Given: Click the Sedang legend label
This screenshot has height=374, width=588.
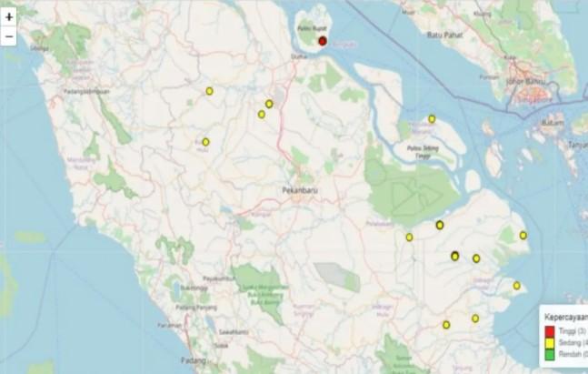Looking at the screenshot, I should [x=573, y=342].
